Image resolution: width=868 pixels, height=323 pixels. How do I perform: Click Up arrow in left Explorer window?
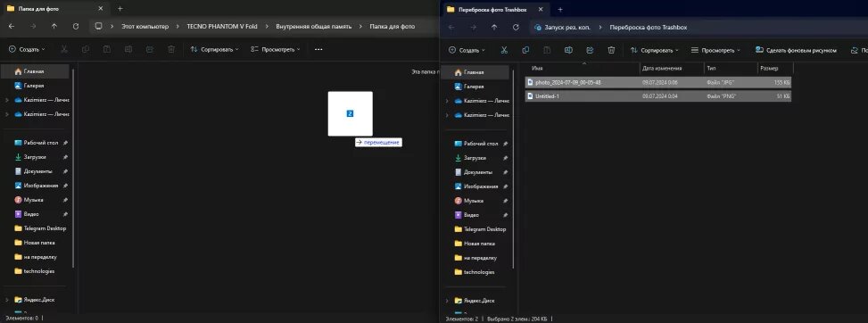54,27
